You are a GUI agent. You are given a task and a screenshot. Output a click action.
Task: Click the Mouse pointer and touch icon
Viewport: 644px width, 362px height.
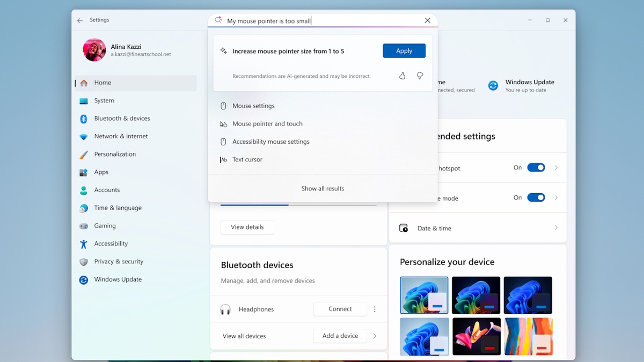click(224, 124)
